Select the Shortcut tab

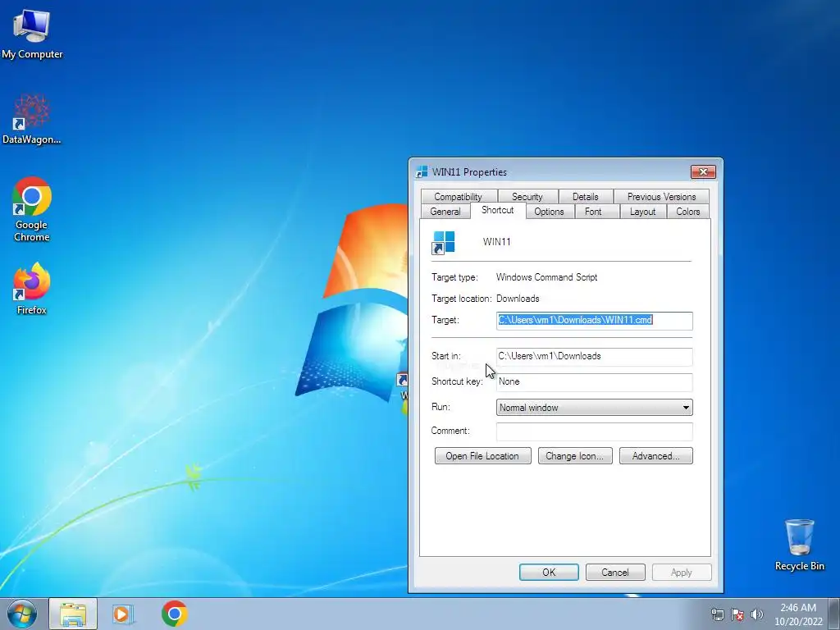(x=498, y=210)
